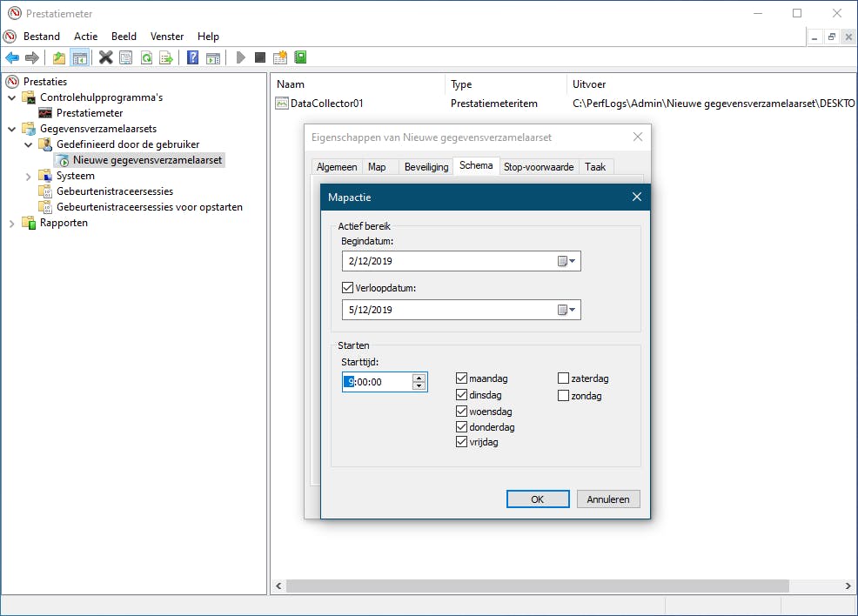This screenshot has height=616, width=858.
Task: Open the Actie menu
Action: (86, 37)
